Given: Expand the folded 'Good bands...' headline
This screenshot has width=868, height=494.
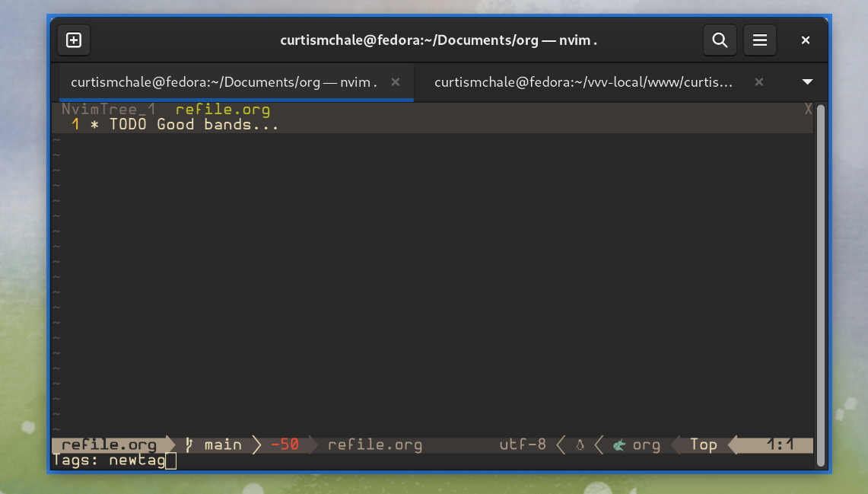Looking at the screenshot, I should (218, 125).
